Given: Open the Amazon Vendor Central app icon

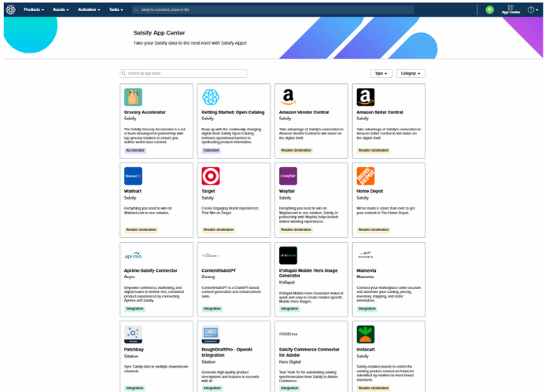Looking at the screenshot, I should 288,97.
